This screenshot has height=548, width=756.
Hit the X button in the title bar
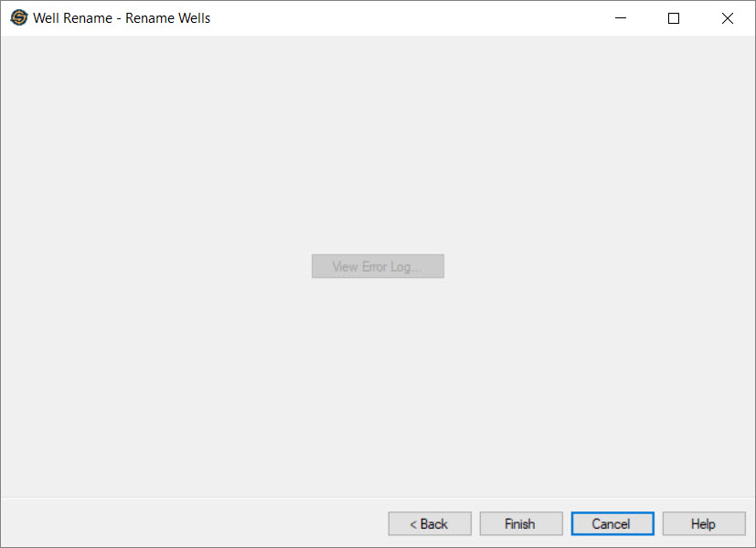[x=728, y=18]
